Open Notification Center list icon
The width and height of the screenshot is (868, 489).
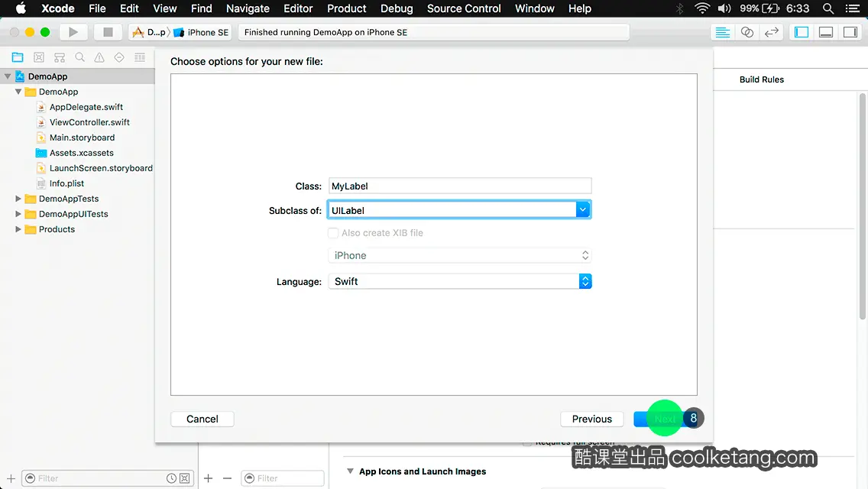pos(853,8)
